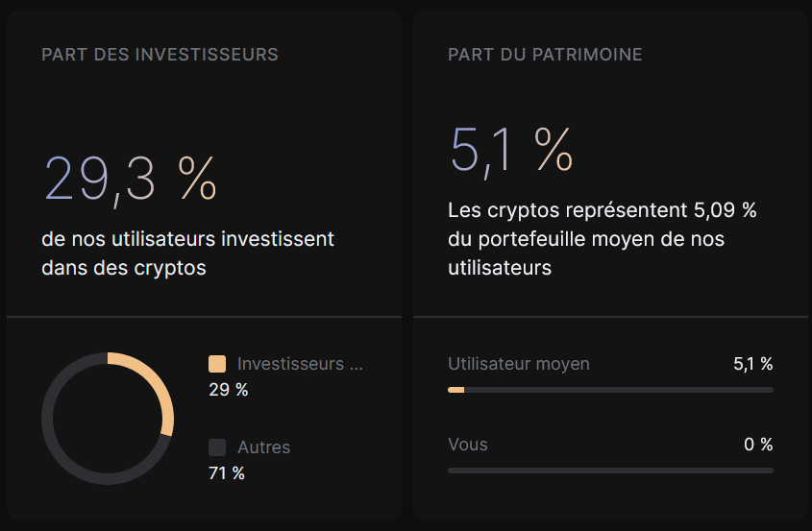812x531 pixels.
Task: Click the Utilisateur moyen progress bar
Action: (610, 390)
